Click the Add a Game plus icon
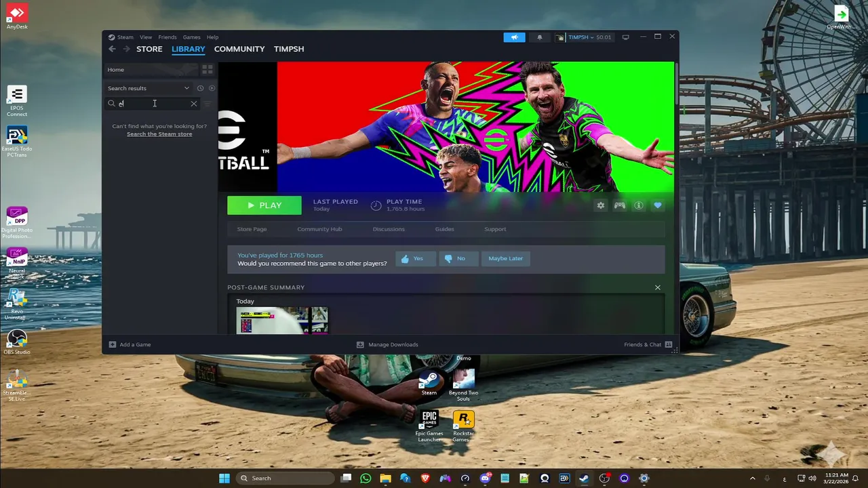 113,344
